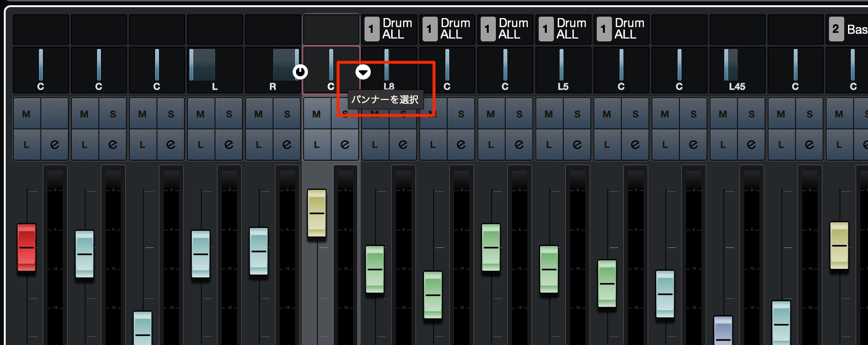Mute the channel with the red fader
The image size is (868, 345).
point(27,114)
